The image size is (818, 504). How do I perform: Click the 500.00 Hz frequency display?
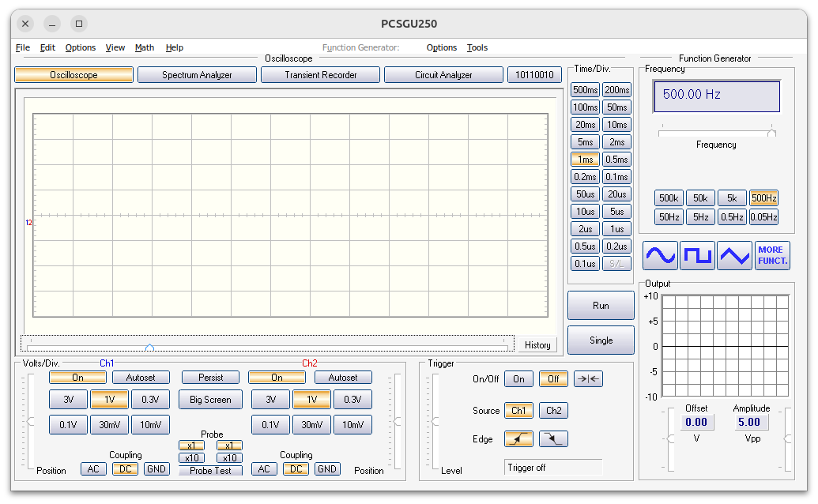(717, 96)
